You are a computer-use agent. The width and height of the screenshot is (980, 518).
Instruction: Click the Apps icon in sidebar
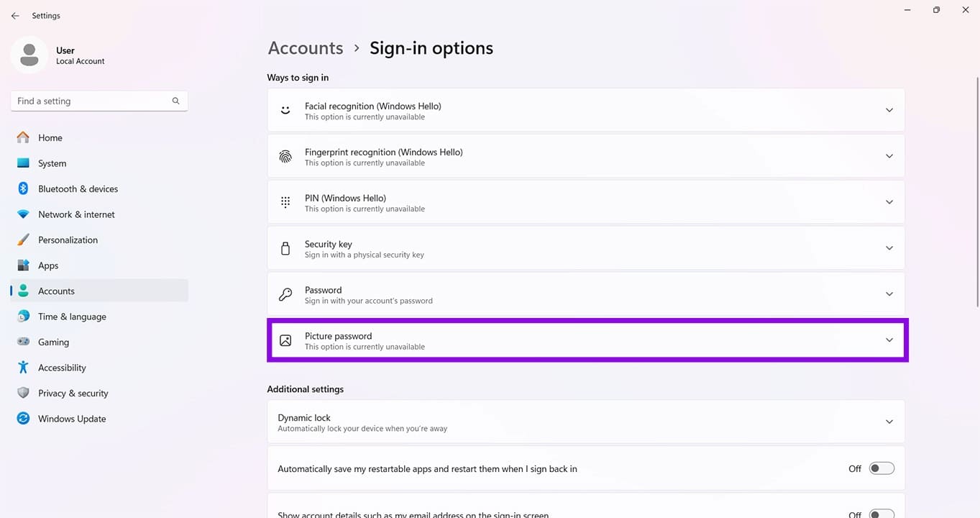(24, 265)
